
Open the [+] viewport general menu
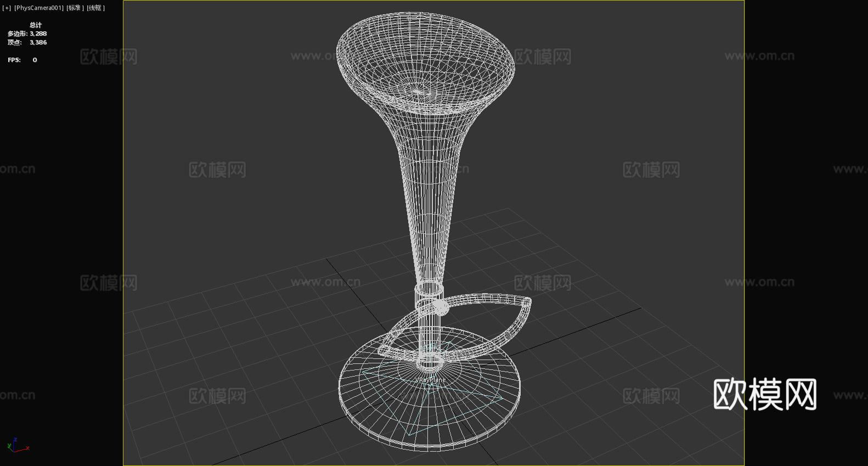pos(7,8)
